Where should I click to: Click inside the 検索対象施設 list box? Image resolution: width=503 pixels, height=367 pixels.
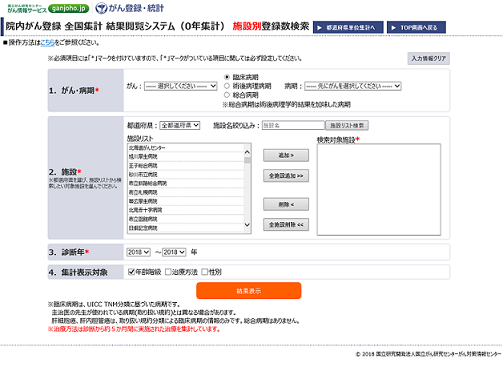point(379,190)
